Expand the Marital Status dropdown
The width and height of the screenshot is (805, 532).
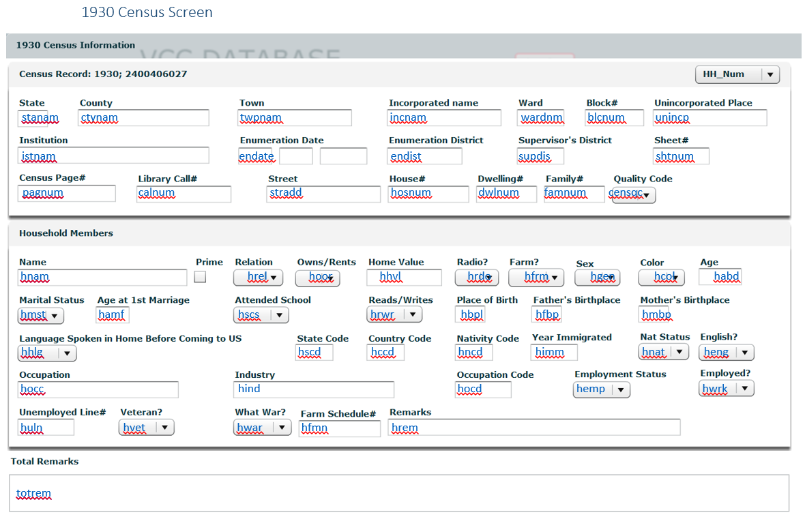pyautogui.click(x=41, y=315)
